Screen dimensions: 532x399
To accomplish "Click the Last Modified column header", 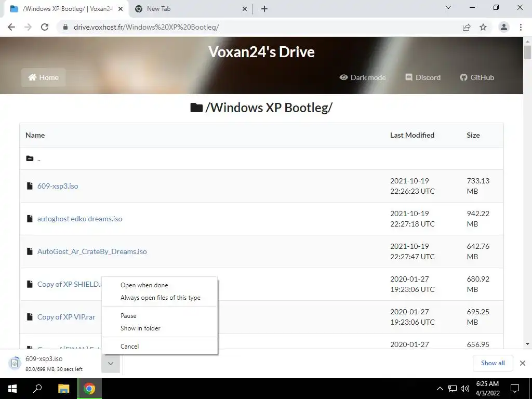I will point(412,135).
